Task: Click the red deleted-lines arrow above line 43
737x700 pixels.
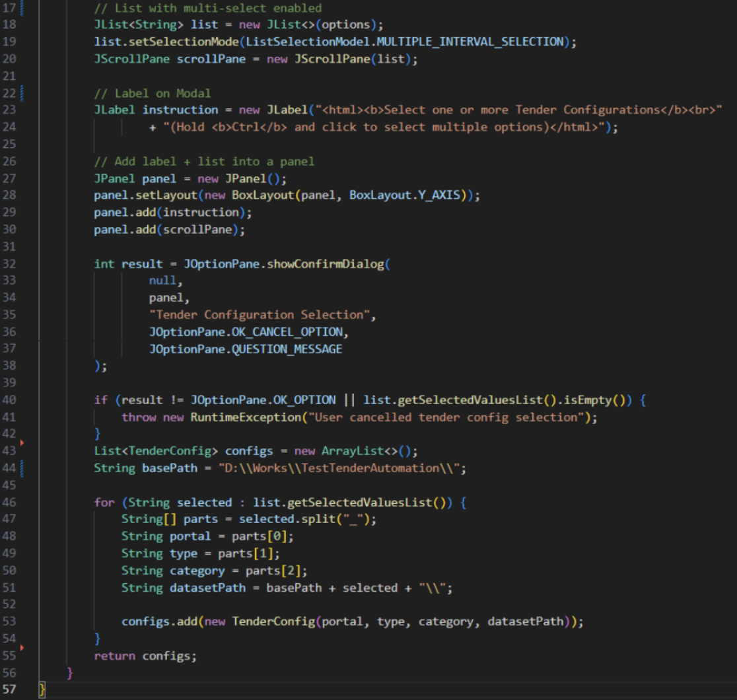Action: point(22,442)
